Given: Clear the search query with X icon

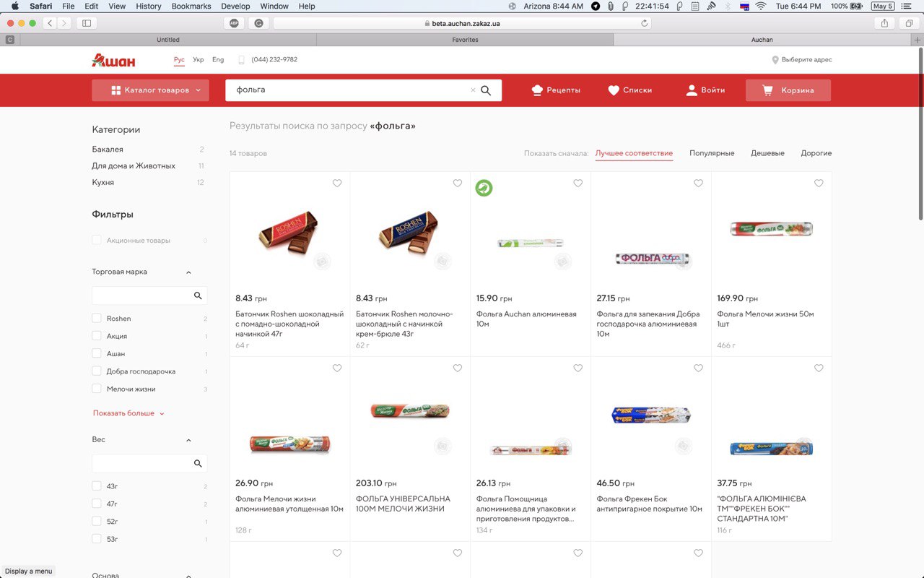Looking at the screenshot, I should tap(473, 90).
